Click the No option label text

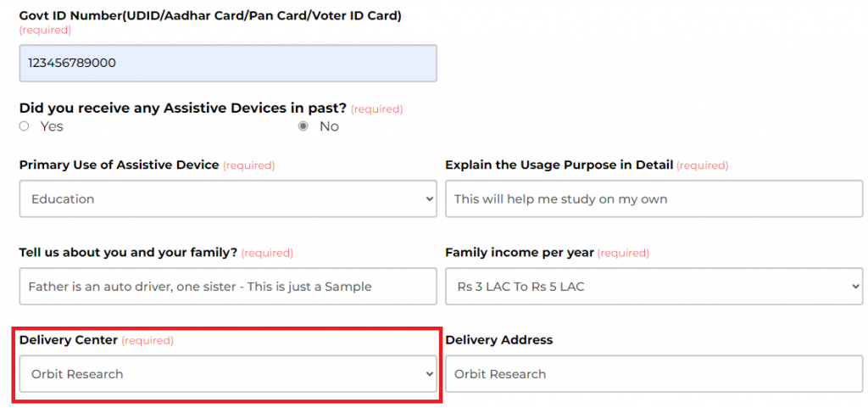329,126
